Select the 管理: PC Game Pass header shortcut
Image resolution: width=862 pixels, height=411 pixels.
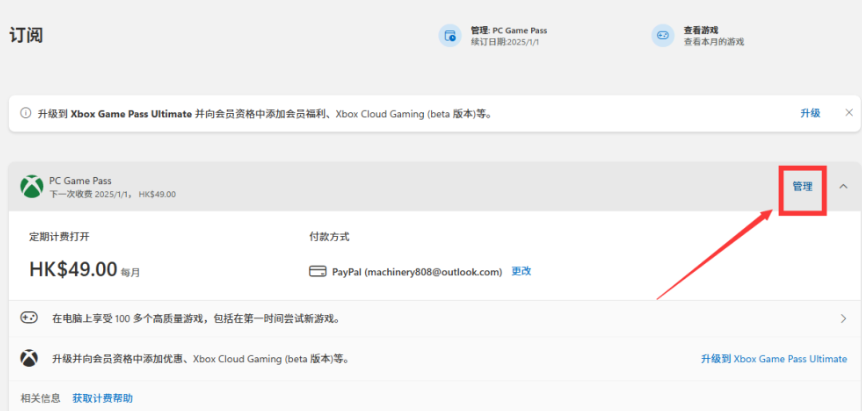(509, 31)
